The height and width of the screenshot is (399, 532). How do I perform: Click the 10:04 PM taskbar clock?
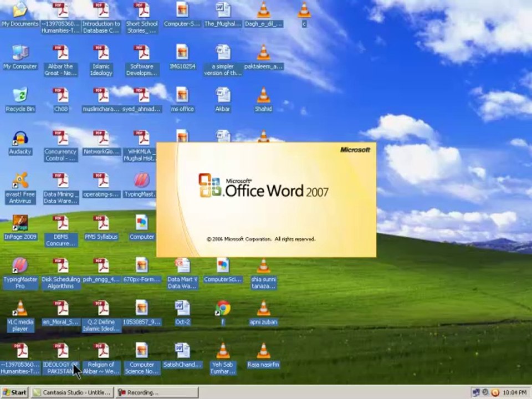(515, 392)
